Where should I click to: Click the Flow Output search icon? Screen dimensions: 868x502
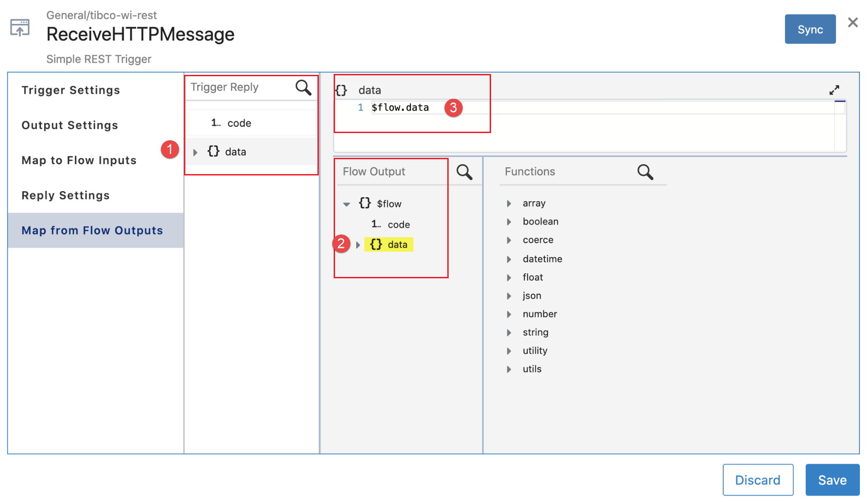(464, 172)
